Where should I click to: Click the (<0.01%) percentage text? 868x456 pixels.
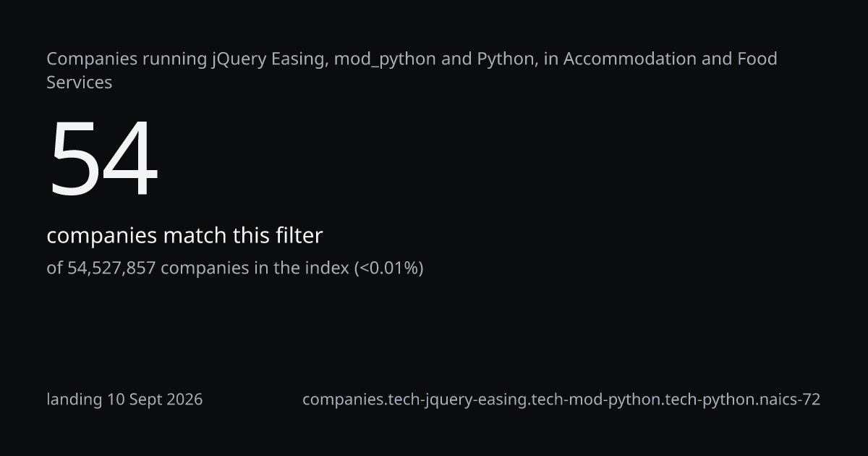pos(388,268)
